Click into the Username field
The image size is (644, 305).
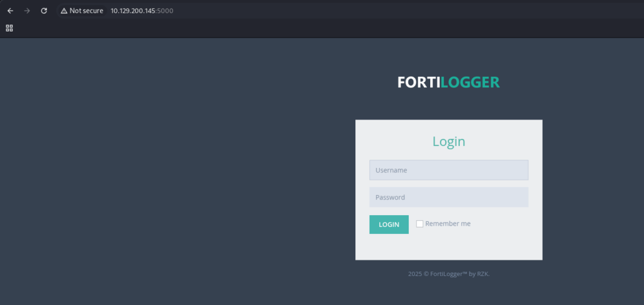coord(448,170)
